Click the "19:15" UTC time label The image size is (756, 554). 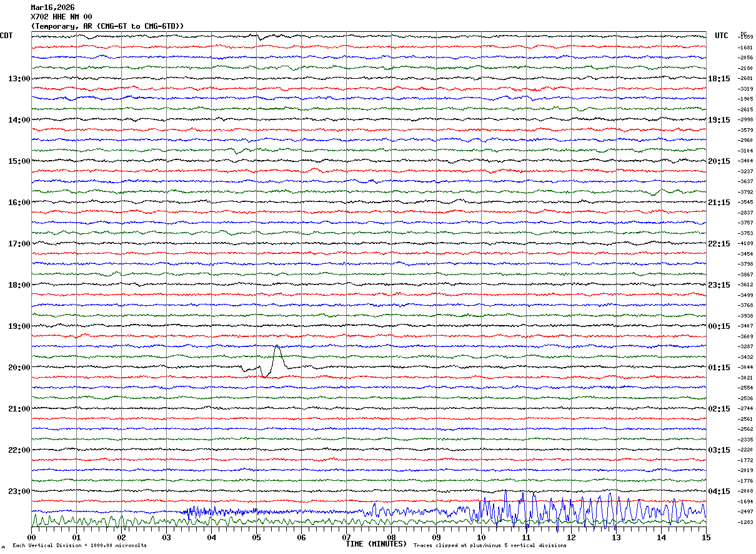click(x=719, y=120)
